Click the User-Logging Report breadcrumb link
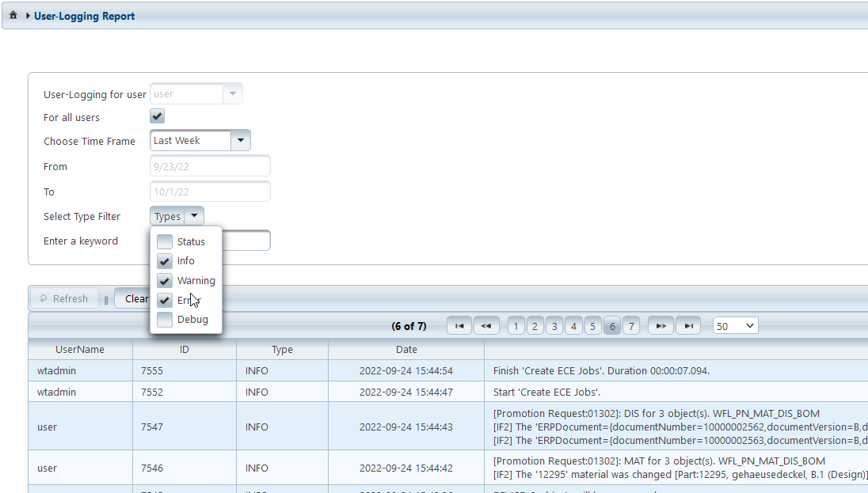The width and height of the screenshot is (868, 493). [85, 16]
